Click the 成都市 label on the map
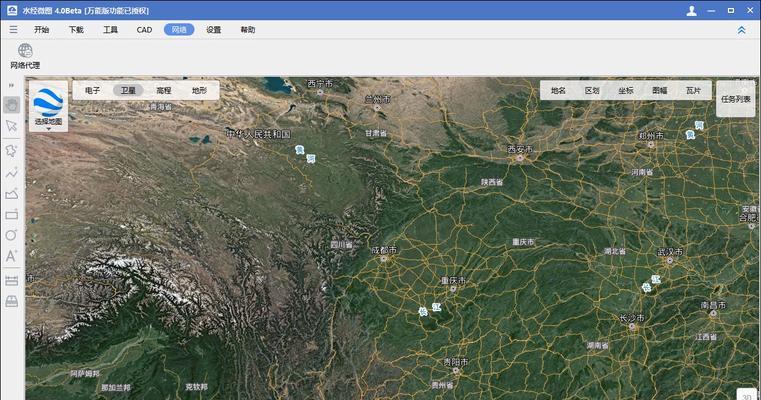 coord(384,250)
